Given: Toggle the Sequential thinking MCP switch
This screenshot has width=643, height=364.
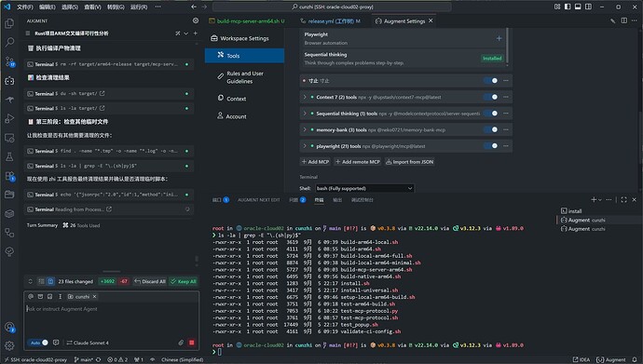Looking at the screenshot, I should click(491, 114).
